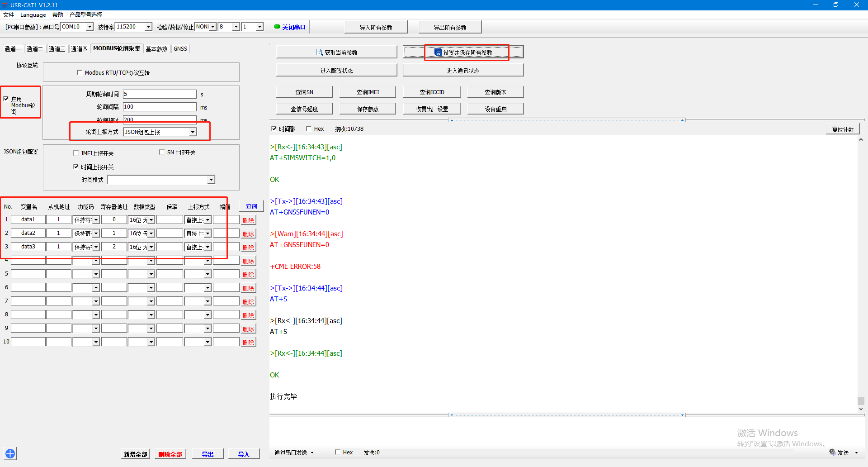Viewport: 868px width, 467px height.
Task: Open the 产品型号选择 menu
Action: click(86, 14)
